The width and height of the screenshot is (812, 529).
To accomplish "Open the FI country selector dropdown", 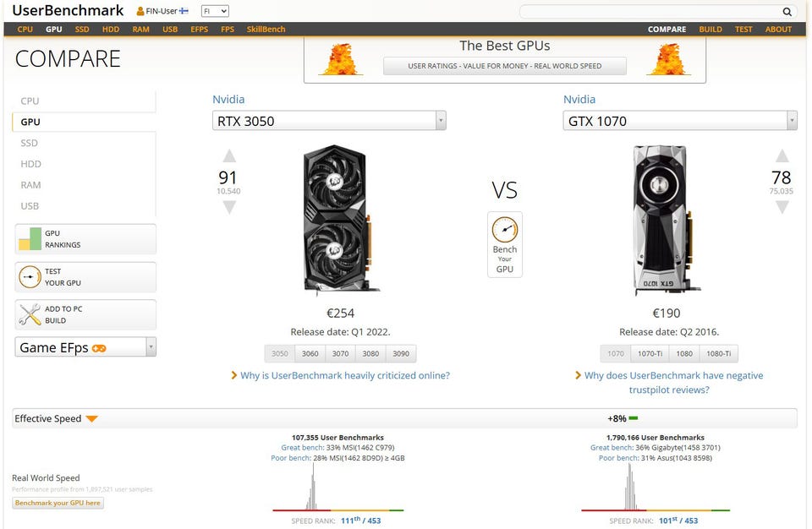I will [215, 11].
